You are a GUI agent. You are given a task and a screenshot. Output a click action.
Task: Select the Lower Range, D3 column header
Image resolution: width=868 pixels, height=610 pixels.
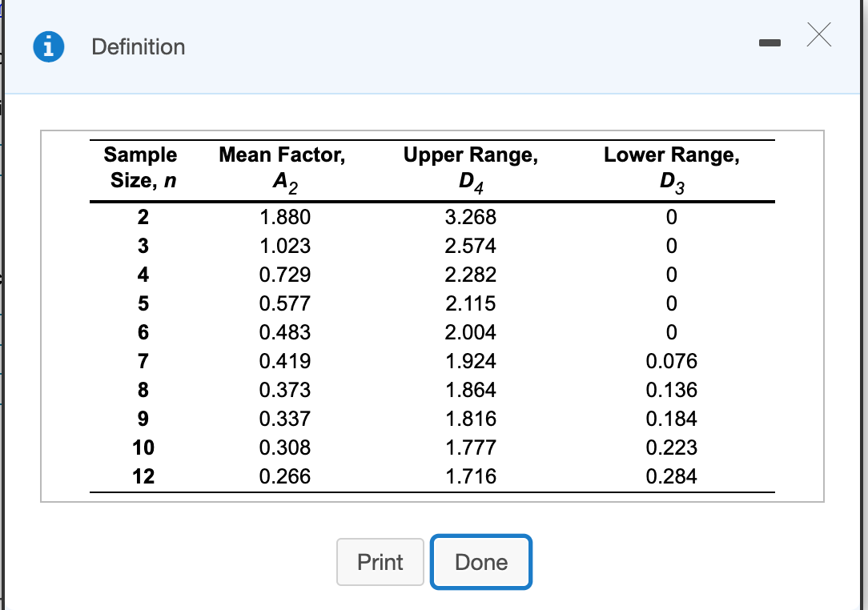[x=671, y=167]
